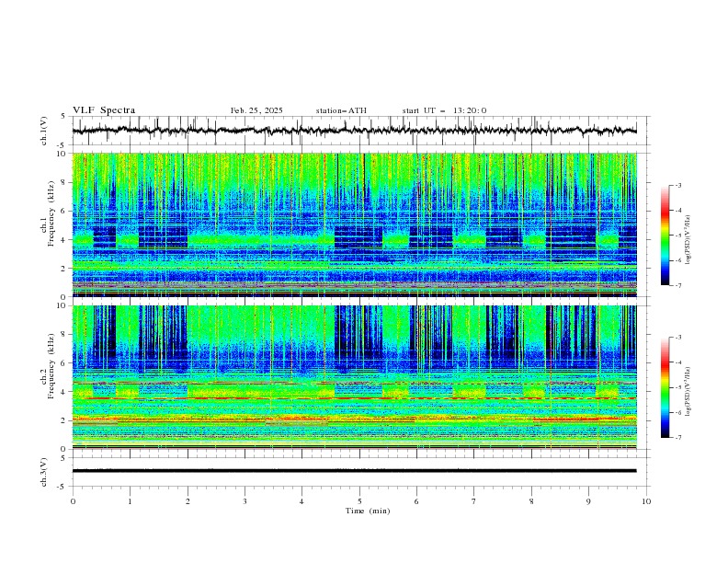Click the 'Time (min)' axis label
This screenshot has width=728, height=563.
pyautogui.click(x=368, y=511)
